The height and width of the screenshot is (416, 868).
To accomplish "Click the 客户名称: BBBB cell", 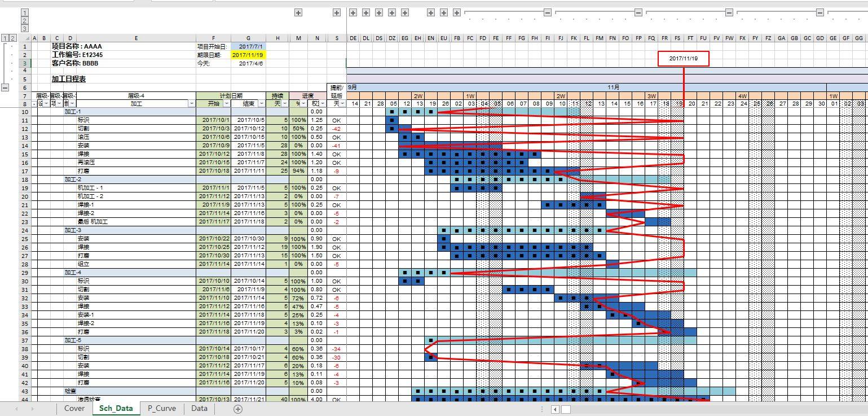I will (75, 64).
